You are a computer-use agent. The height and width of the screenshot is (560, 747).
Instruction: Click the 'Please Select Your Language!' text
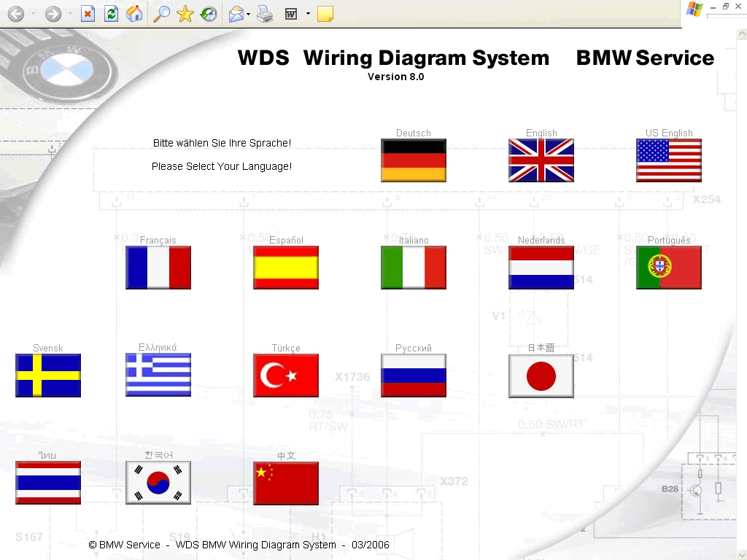tap(222, 166)
